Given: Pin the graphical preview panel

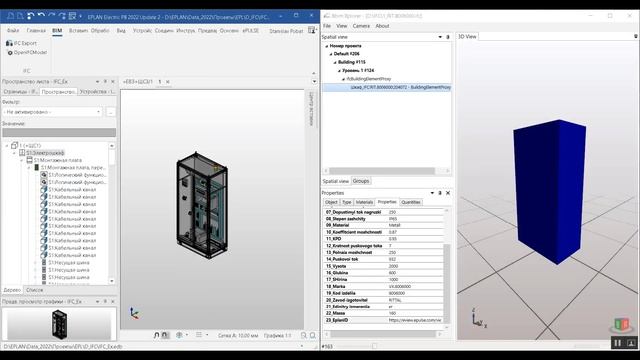Looking at the screenshot, I should pos(105,302).
